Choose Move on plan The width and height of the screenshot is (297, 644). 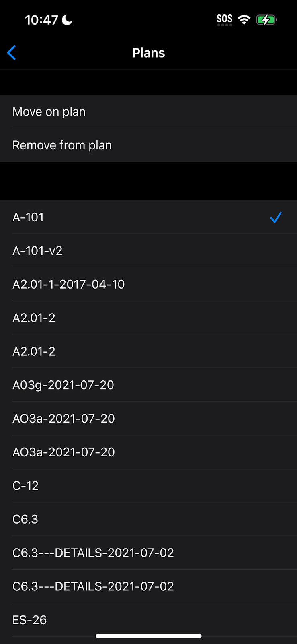[49, 111]
